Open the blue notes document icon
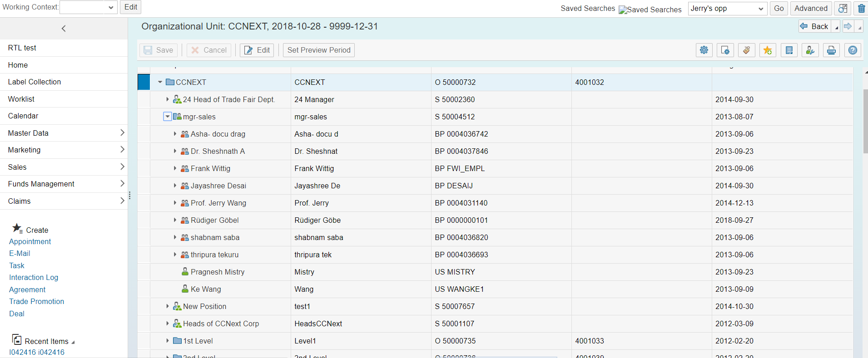 point(789,50)
